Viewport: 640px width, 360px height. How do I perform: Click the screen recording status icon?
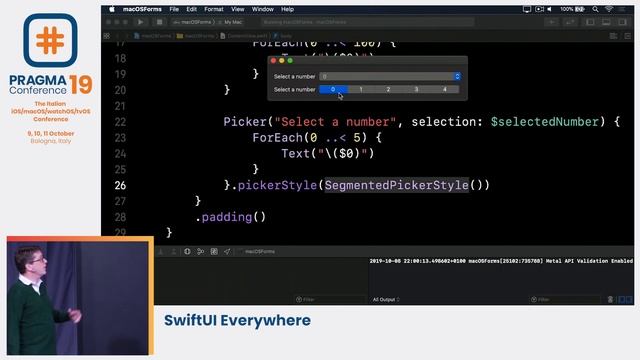click(x=539, y=9)
